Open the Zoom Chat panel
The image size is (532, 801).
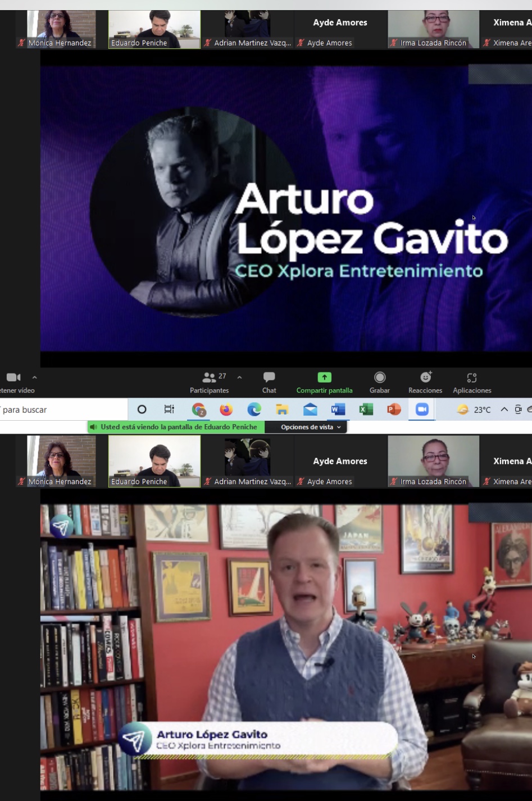[x=269, y=383]
